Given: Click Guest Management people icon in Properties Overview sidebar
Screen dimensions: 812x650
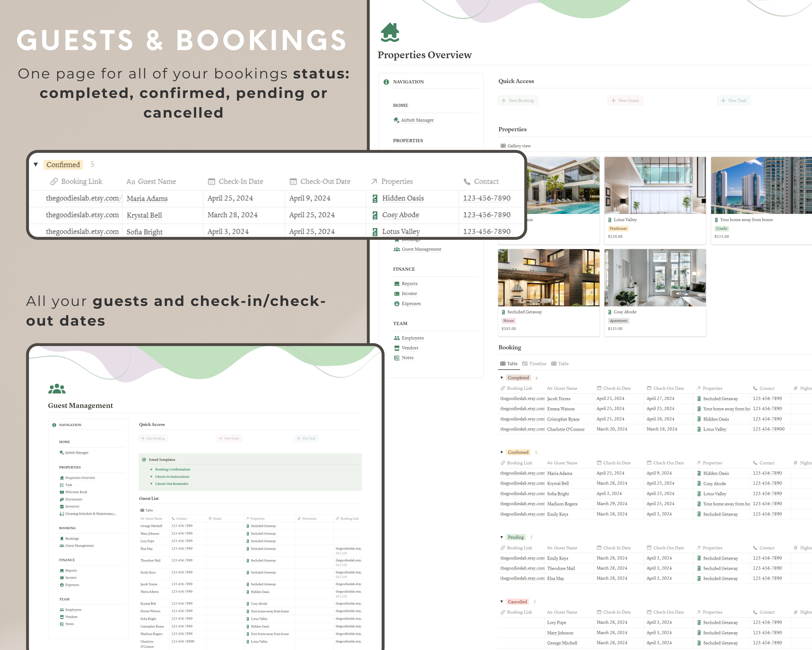Looking at the screenshot, I should (x=397, y=249).
